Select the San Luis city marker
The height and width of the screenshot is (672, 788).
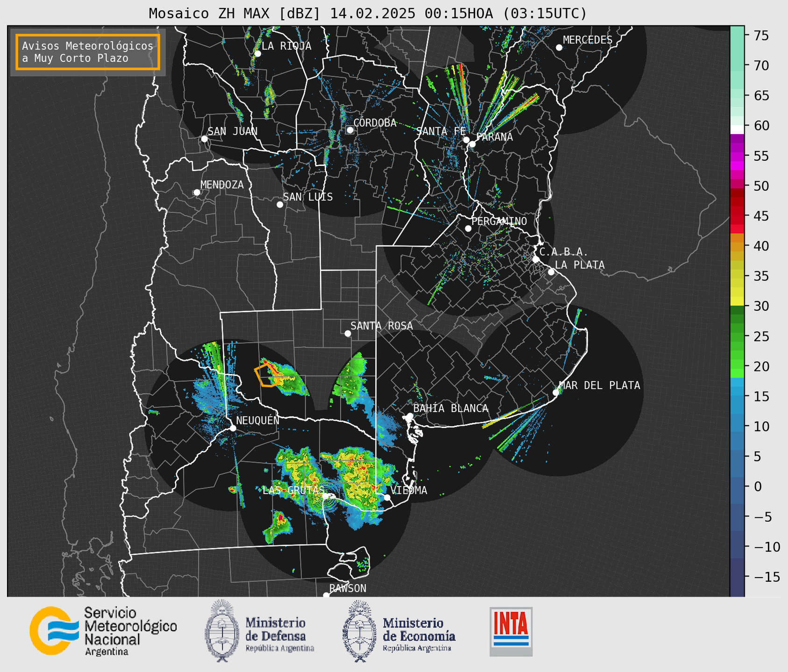click(x=280, y=205)
